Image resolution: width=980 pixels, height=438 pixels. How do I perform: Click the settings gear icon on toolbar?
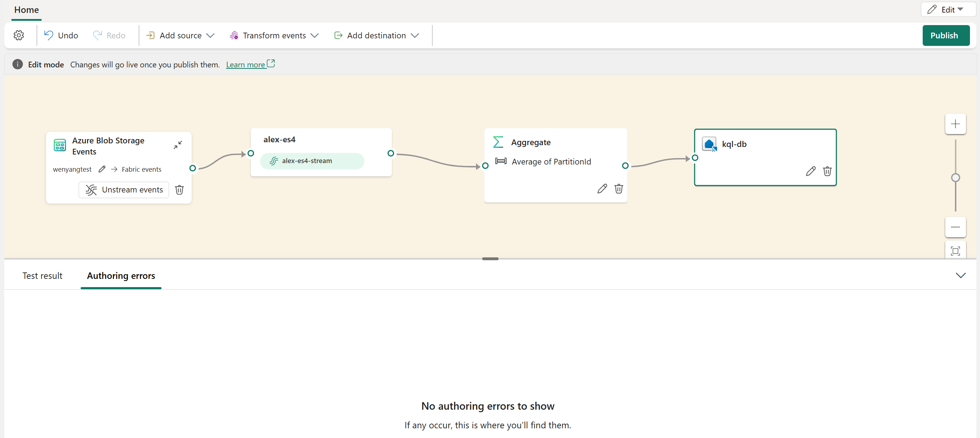[x=19, y=35]
